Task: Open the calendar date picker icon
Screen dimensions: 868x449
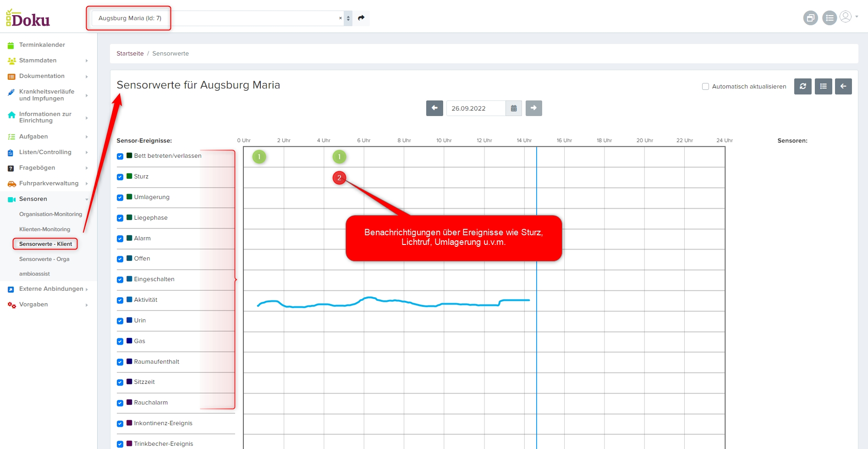Action: click(x=514, y=108)
